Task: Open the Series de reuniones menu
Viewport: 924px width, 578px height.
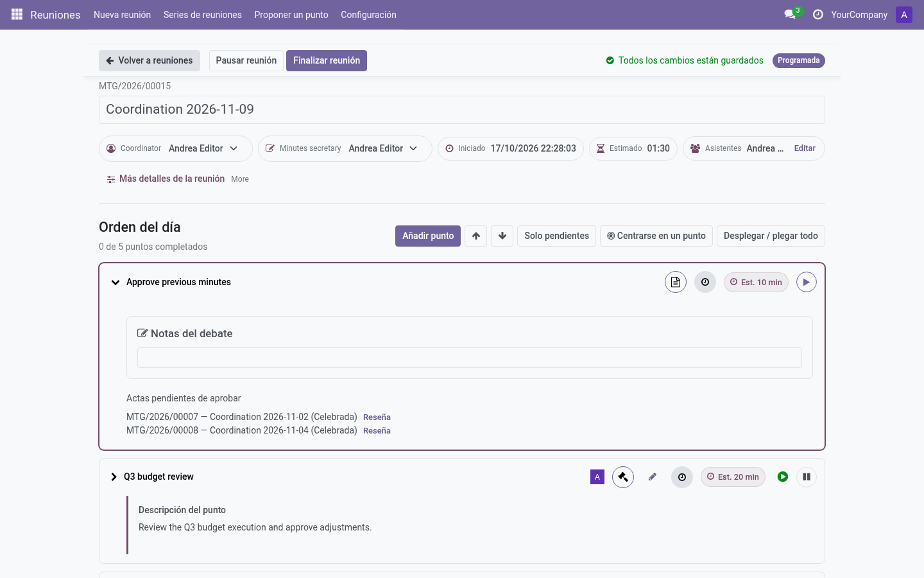Action: click(203, 15)
